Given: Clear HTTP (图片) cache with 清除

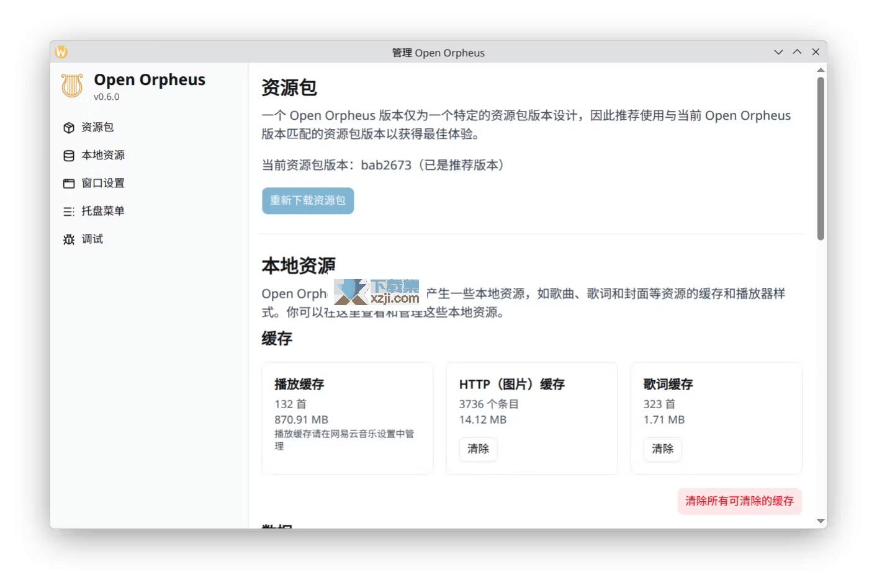Looking at the screenshot, I should [478, 449].
